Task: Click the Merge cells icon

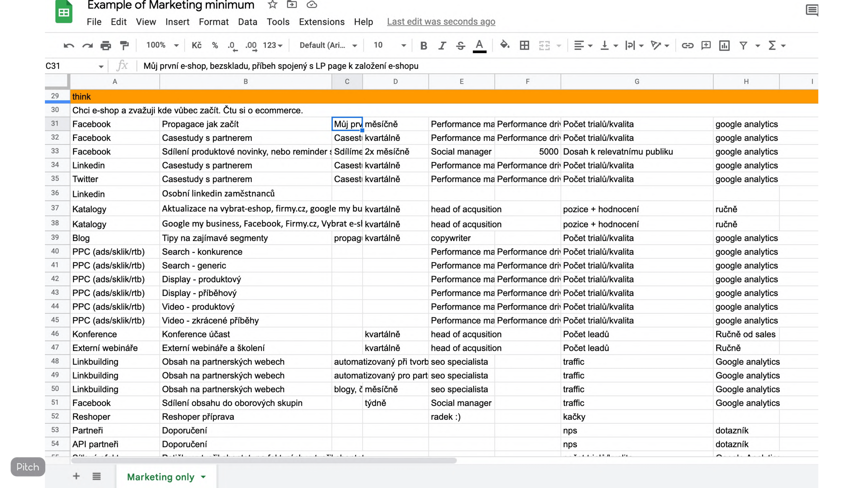Action: click(544, 46)
